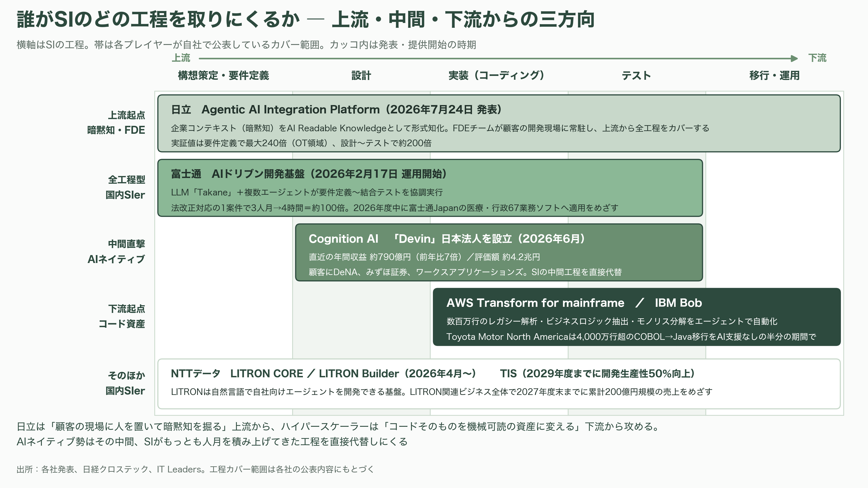Click the 下流 label at the arrow end
The height and width of the screenshot is (488, 868).
(817, 58)
